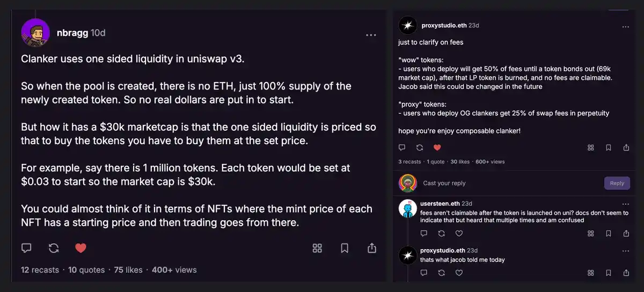Open the three-dot menu on nbragg's cast
Image resolution: width=644 pixels, height=292 pixels.
tap(371, 35)
